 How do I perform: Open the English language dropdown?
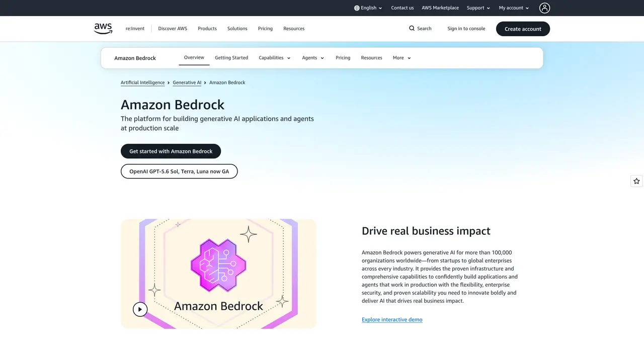pyautogui.click(x=368, y=8)
